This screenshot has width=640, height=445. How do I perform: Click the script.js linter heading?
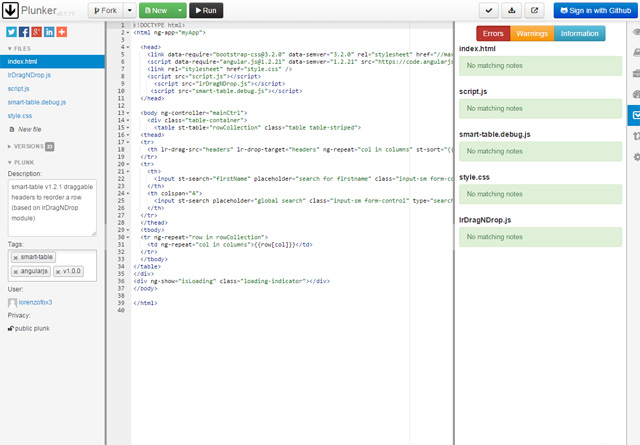tap(473, 92)
